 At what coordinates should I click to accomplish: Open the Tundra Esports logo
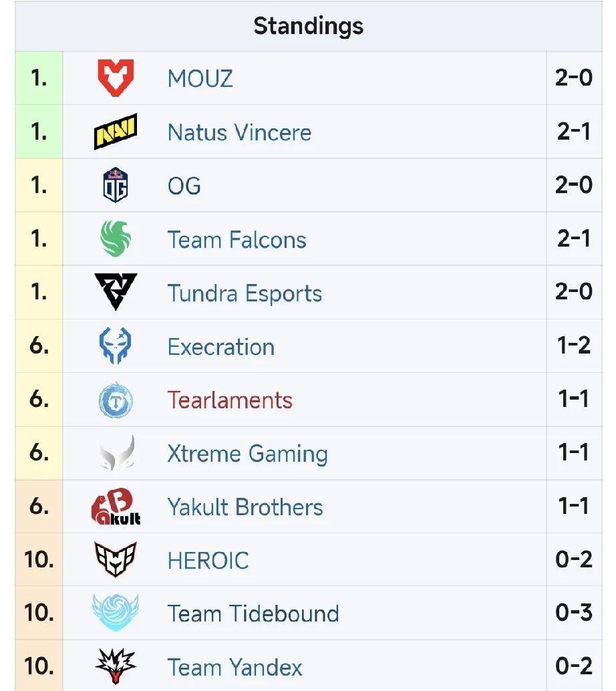pos(116,293)
